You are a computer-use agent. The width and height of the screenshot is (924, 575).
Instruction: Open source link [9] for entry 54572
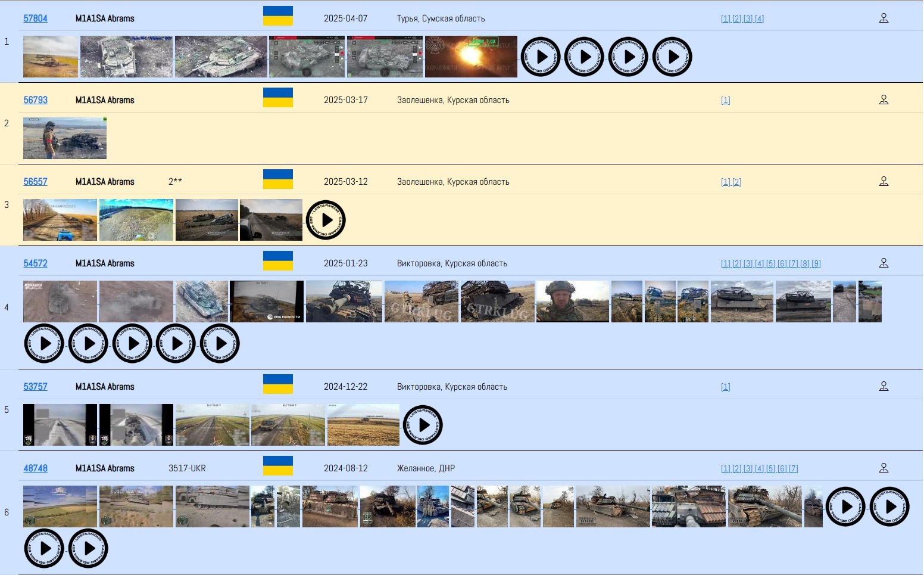[816, 264]
